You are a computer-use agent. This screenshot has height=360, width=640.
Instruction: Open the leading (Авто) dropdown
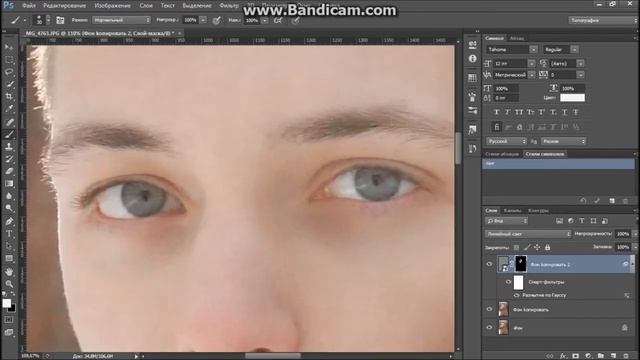pyautogui.click(x=580, y=63)
